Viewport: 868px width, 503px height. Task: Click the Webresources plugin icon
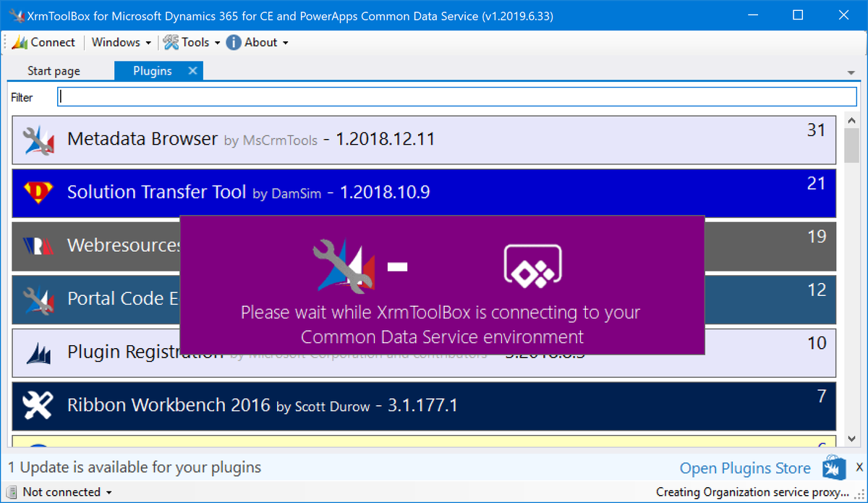click(x=38, y=245)
